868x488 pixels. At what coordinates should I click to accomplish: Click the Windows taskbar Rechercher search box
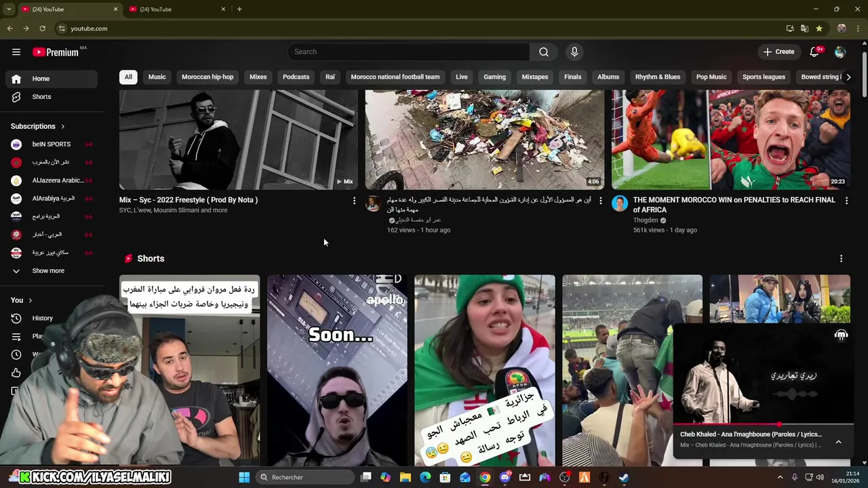[305, 477]
